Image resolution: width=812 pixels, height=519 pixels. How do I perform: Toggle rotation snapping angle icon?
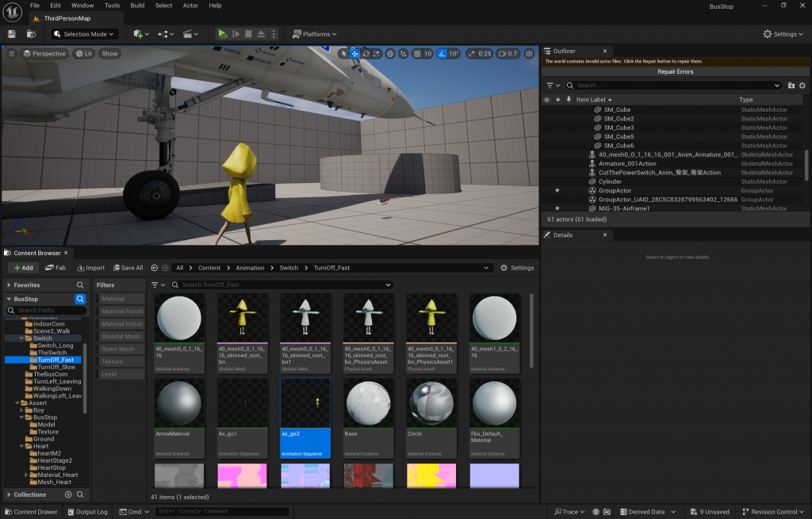coord(441,53)
